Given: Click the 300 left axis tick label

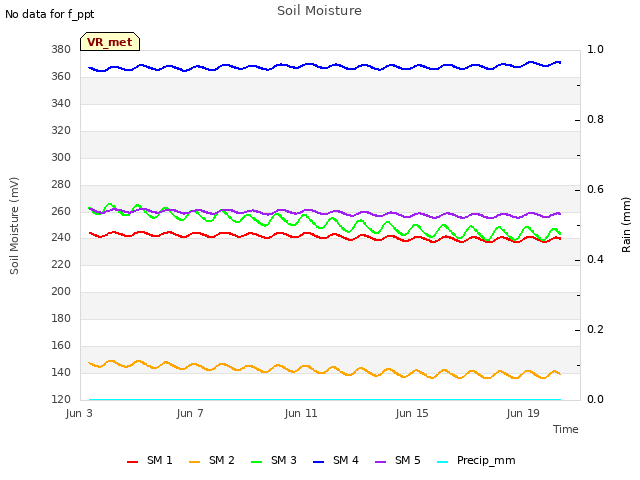Looking at the screenshot, I should point(61,158).
